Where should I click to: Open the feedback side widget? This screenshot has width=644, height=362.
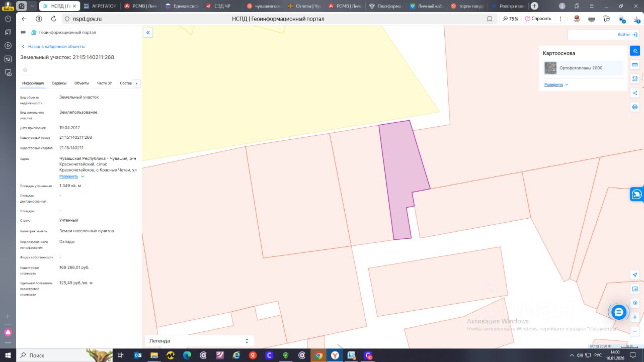tap(637, 194)
